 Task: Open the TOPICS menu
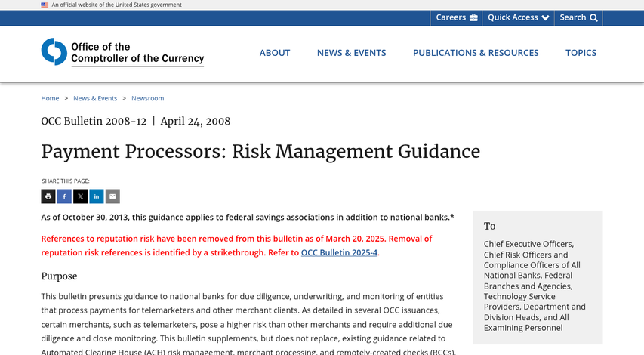pyautogui.click(x=581, y=53)
